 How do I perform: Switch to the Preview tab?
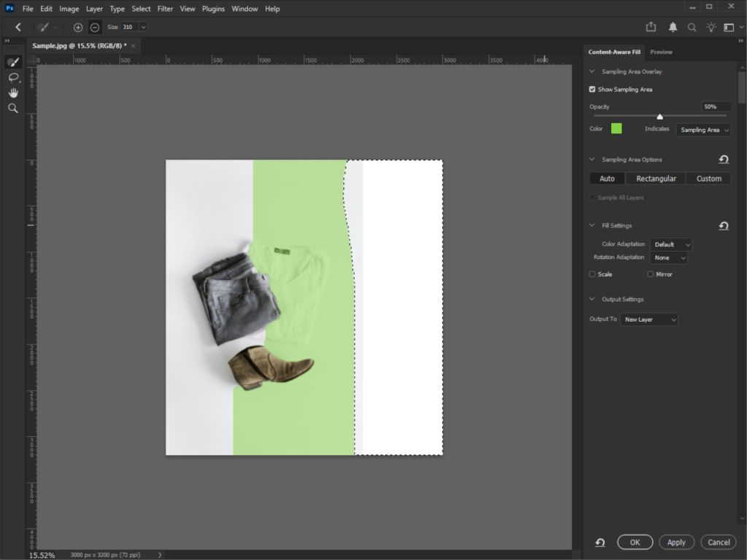click(x=661, y=52)
